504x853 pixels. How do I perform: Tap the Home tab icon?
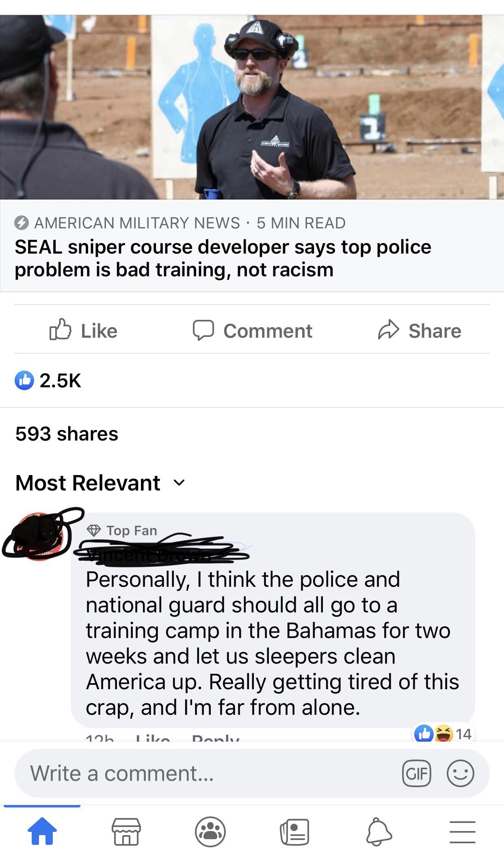42,831
